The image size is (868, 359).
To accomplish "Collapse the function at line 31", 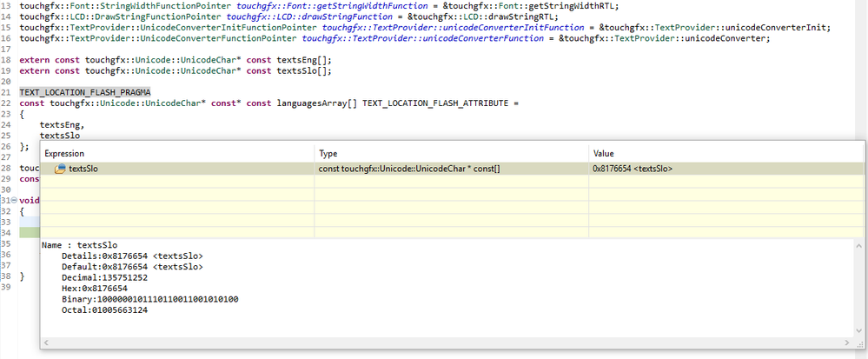I will click(15, 200).
